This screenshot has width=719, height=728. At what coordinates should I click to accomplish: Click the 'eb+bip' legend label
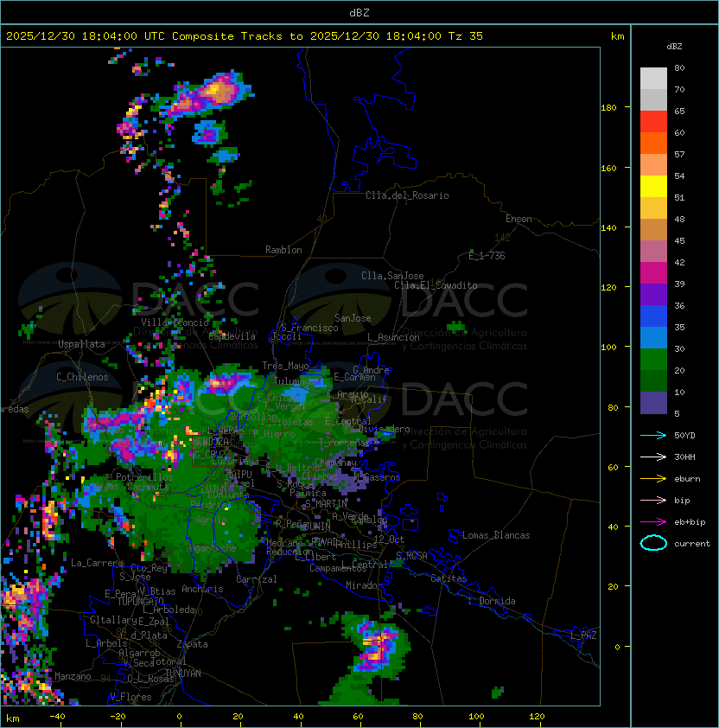coord(690,522)
